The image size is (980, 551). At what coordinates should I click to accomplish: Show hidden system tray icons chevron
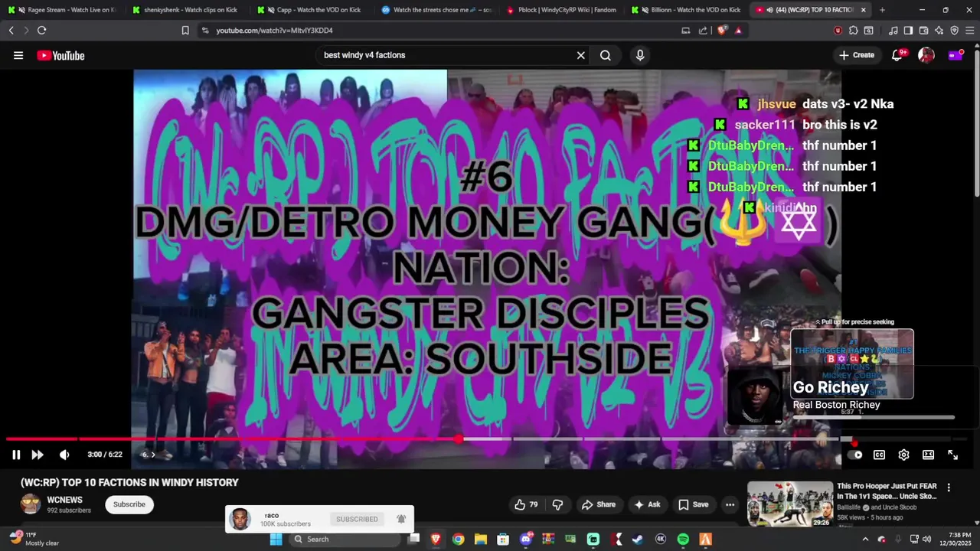(866, 539)
